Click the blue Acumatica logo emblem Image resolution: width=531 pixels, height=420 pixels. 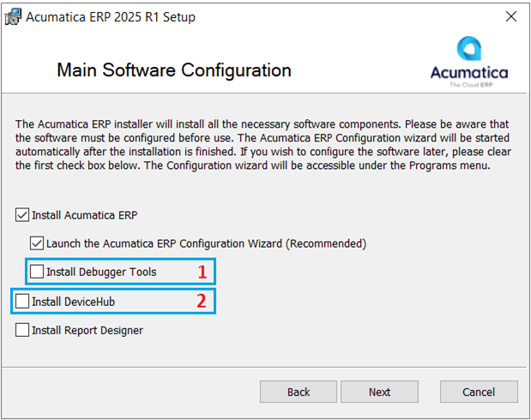[468, 50]
